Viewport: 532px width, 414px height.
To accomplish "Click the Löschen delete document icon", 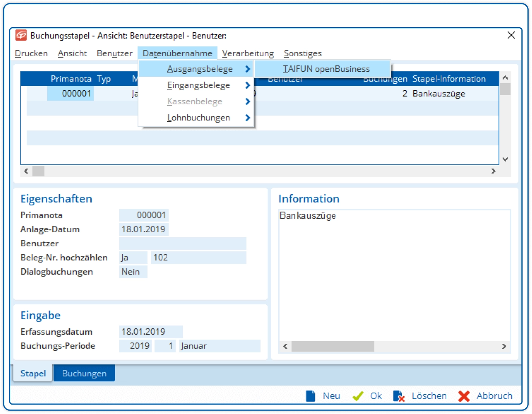I will coord(399,396).
